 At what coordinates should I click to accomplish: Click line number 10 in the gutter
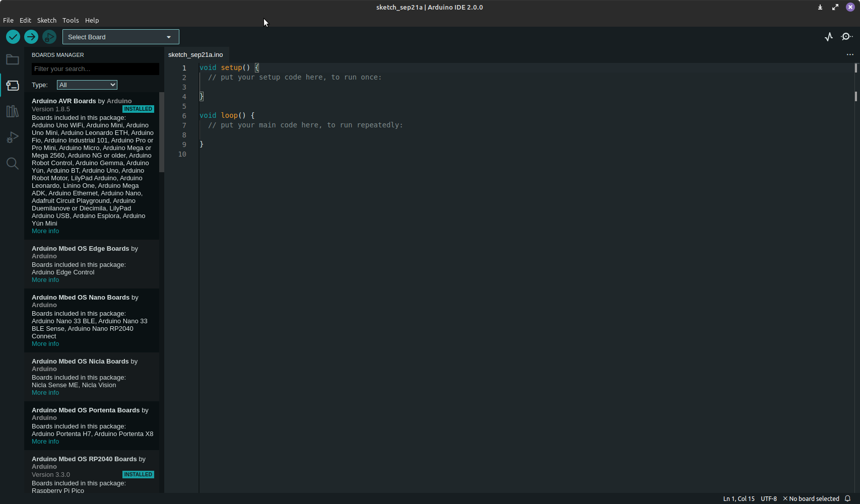182,154
